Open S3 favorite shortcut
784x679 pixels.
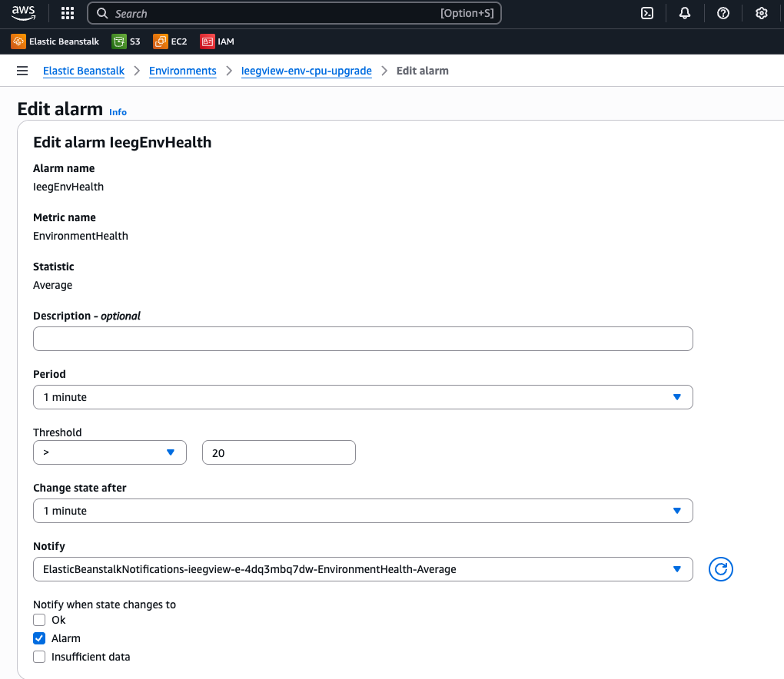click(x=126, y=41)
